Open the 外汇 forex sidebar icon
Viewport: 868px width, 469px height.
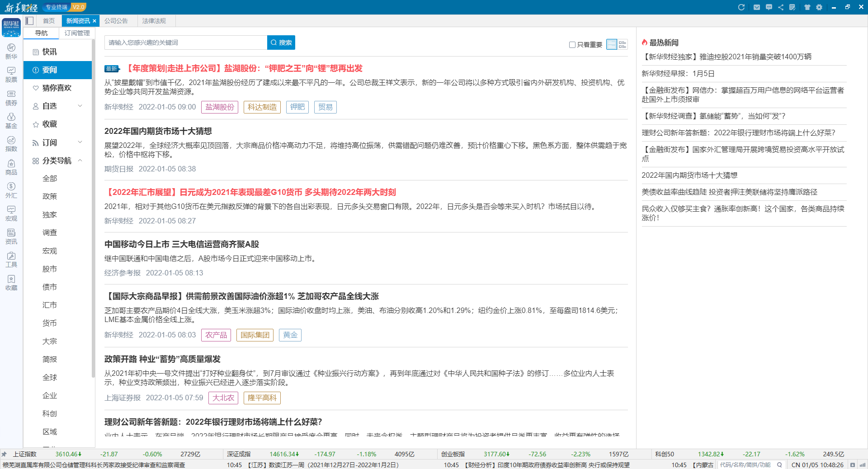11,190
